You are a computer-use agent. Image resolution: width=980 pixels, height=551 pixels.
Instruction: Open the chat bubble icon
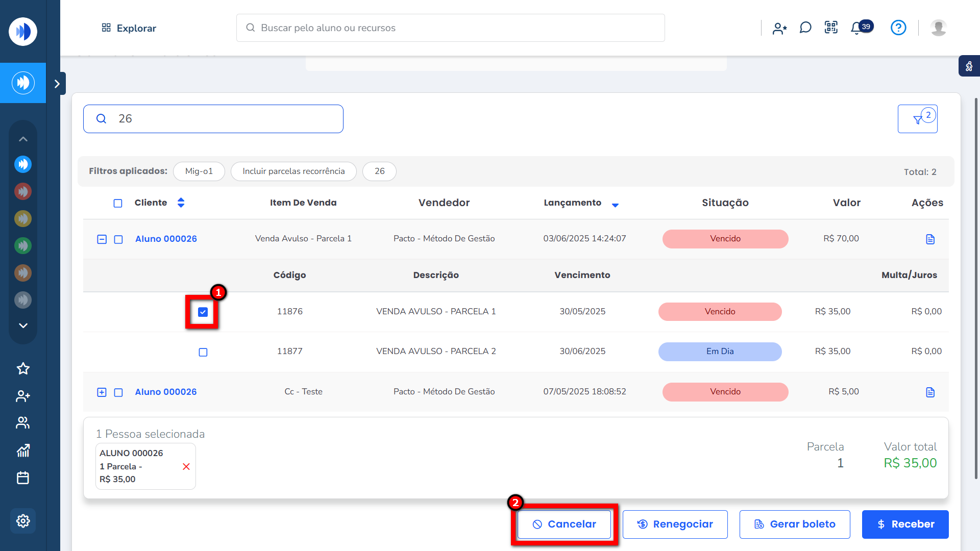[x=805, y=28]
